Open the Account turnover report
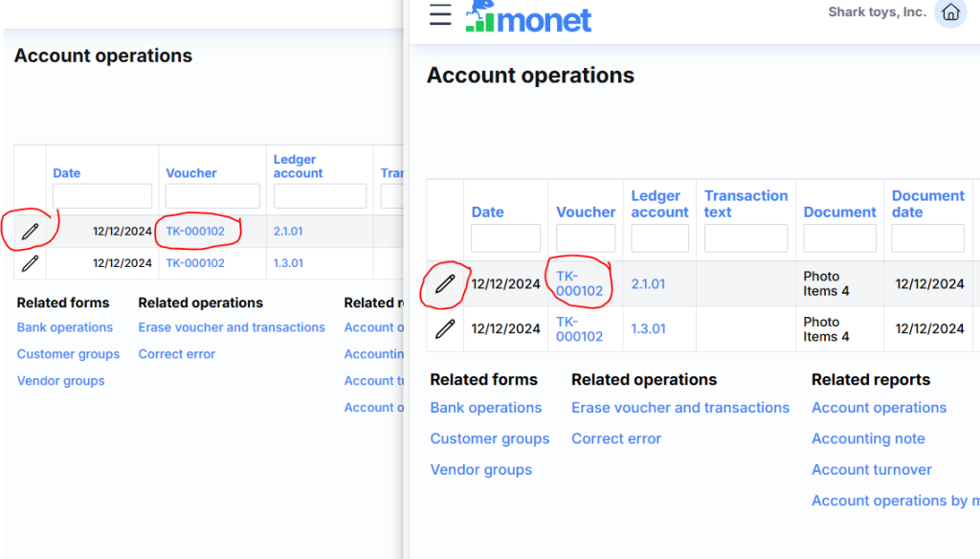Screen dimensions: 980x559 pyautogui.click(x=871, y=470)
